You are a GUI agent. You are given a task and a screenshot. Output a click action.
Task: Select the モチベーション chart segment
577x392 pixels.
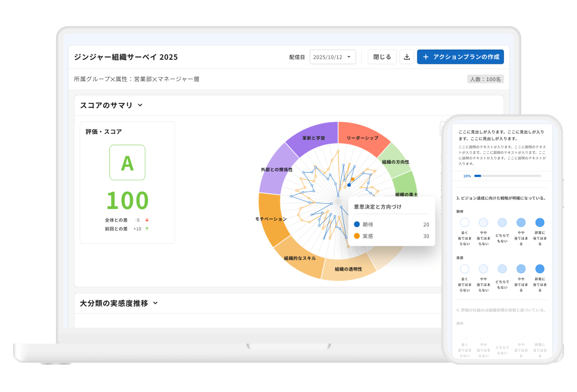tap(271, 219)
